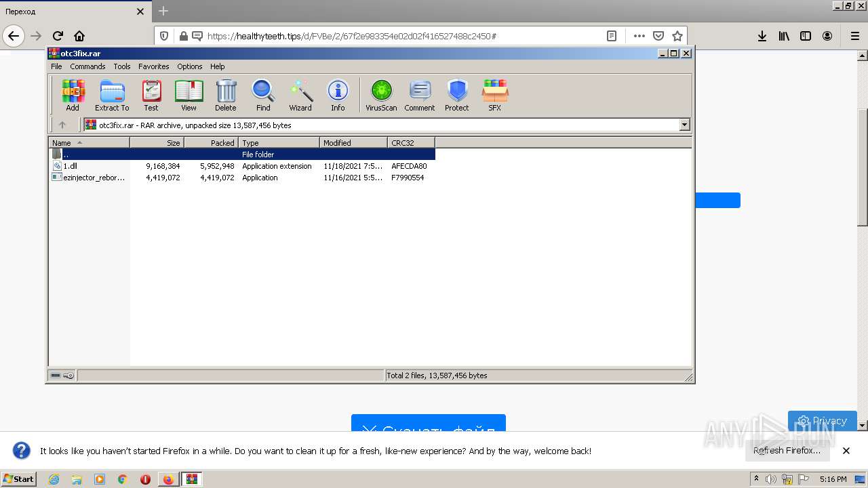Image resolution: width=868 pixels, height=488 pixels.
Task: Open a new Firefox tab
Action: 163,11
